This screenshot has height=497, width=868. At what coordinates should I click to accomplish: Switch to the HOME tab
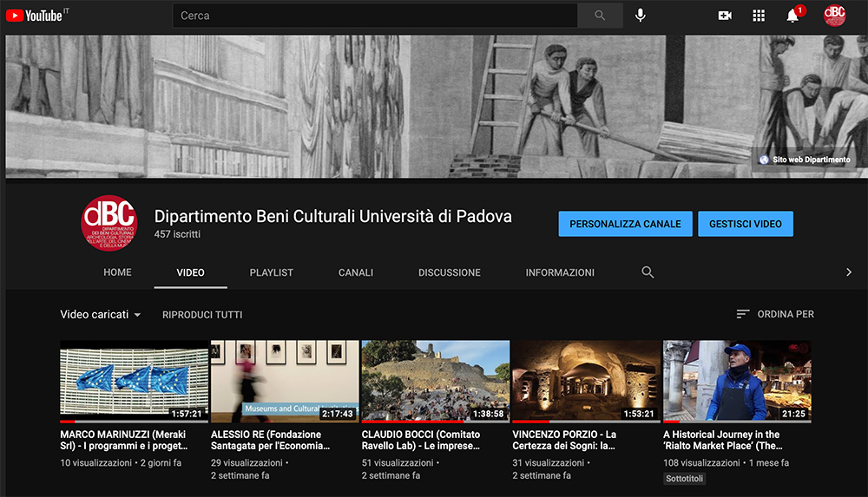pyautogui.click(x=117, y=272)
